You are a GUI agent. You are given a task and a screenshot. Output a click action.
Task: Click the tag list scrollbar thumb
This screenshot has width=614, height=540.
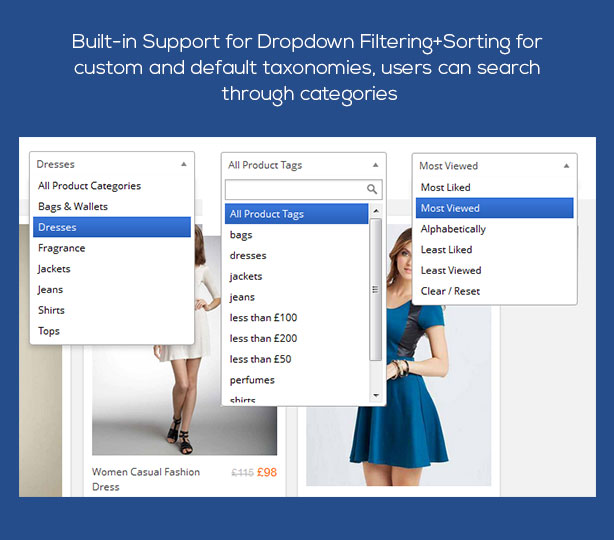click(x=376, y=290)
